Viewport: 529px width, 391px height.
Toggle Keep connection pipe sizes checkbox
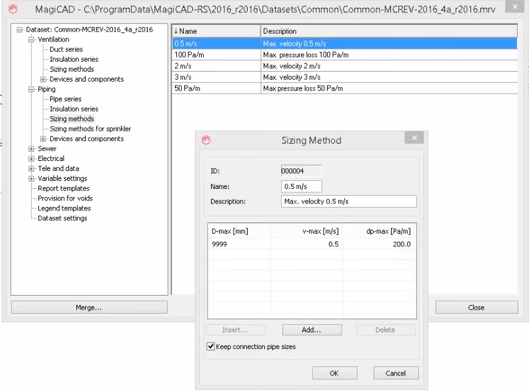tap(211, 346)
